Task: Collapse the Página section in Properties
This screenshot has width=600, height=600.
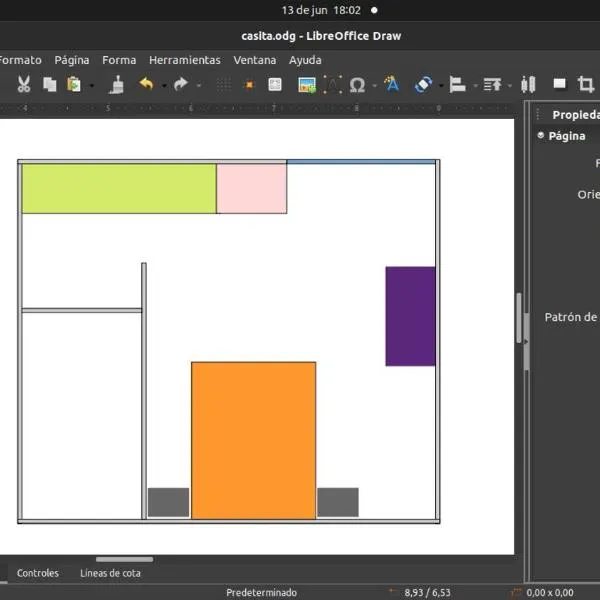Action: point(541,136)
